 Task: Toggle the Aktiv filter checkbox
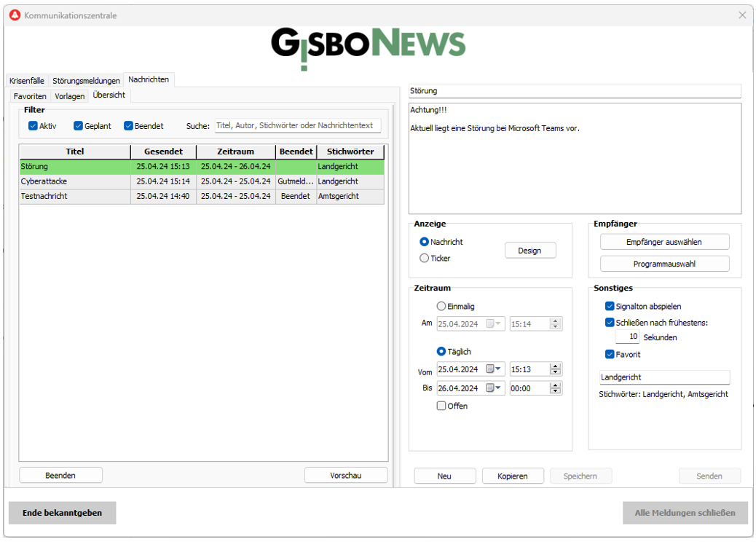pyautogui.click(x=33, y=126)
